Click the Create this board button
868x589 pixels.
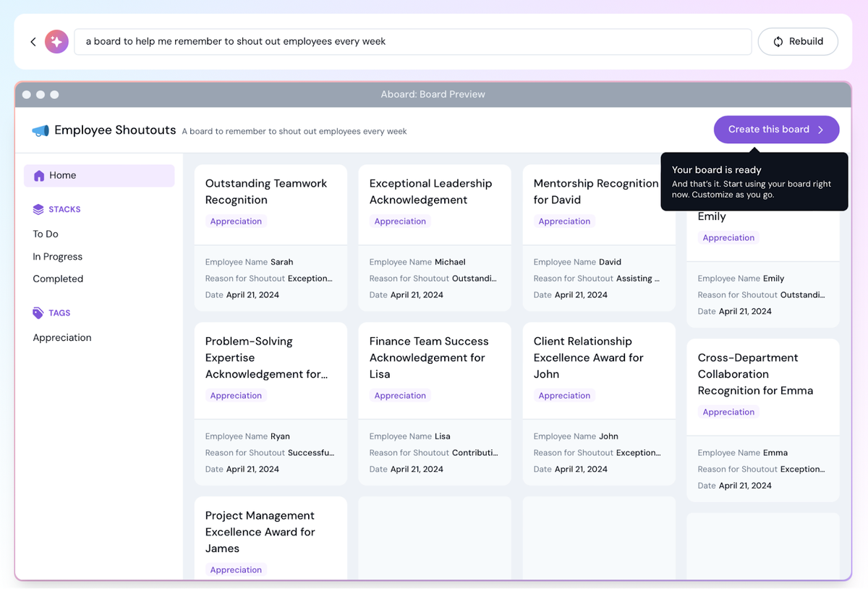click(x=775, y=130)
